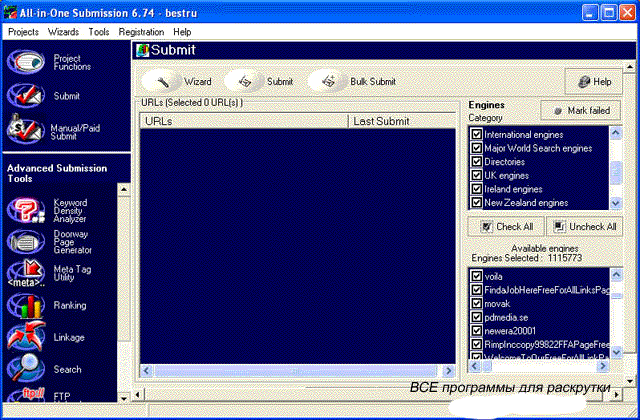
Task: Click the application icon in title bar
Action: click(x=10, y=13)
